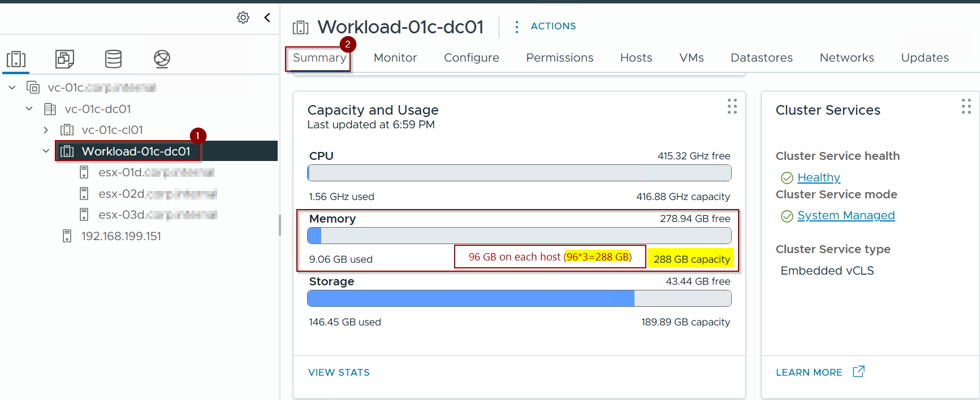
Task: Open the ACTIONS menu for Workload-01c-dc01
Action: (x=546, y=27)
